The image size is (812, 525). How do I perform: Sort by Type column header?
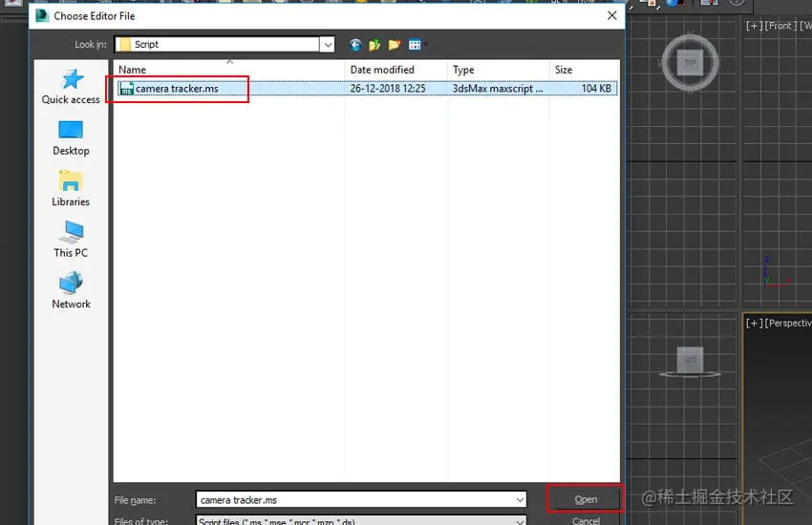coord(498,70)
